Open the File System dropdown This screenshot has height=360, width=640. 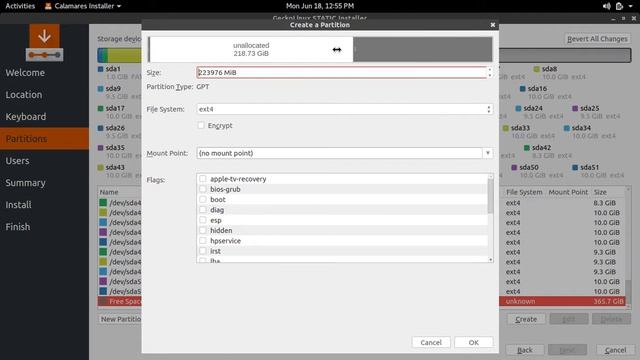point(344,109)
